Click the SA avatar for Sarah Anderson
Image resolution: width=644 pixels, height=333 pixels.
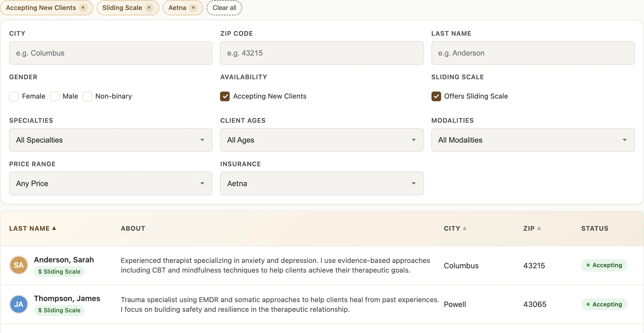(x=19, y=265)
